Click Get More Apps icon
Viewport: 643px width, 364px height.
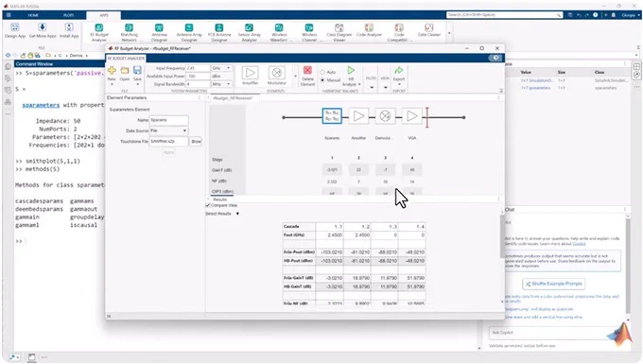point(43,27)
